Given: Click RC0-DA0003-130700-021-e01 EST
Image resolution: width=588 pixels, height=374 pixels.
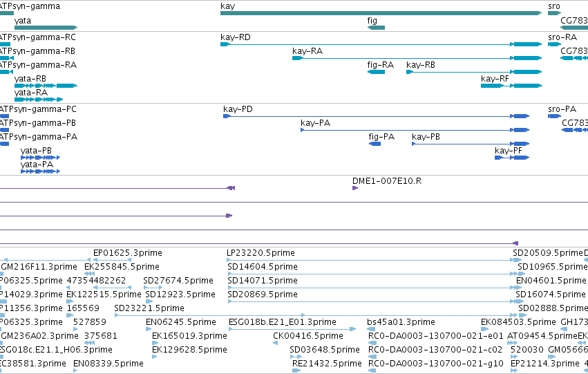Looking at the screenshot, I should click(372, 343).
